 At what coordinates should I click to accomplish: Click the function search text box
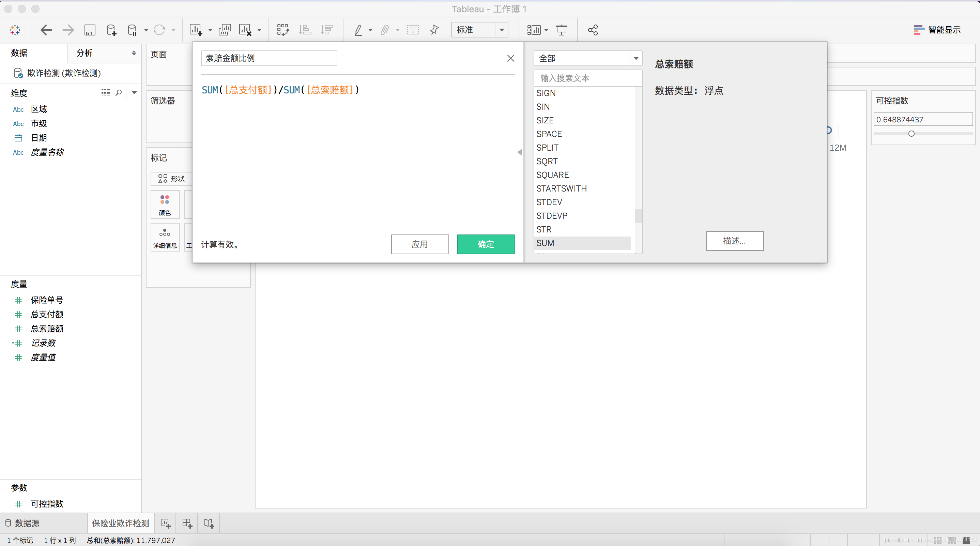click(x=588, y=78)
